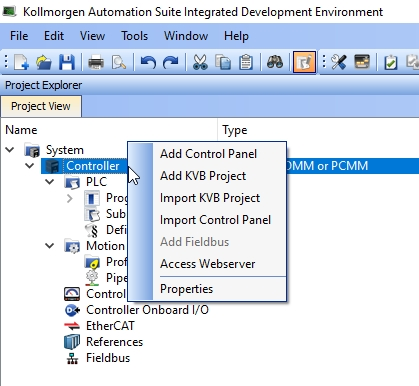This screenshot has height=386, width=419.
Task: Open the Tools menu
Action: click(x=134, y=36)
